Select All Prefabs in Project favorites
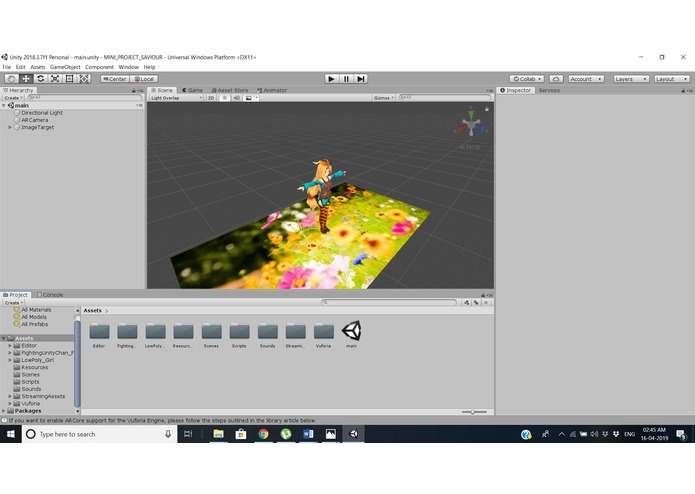The width and height of the screenshot is (695, 494). click(34, 324)
